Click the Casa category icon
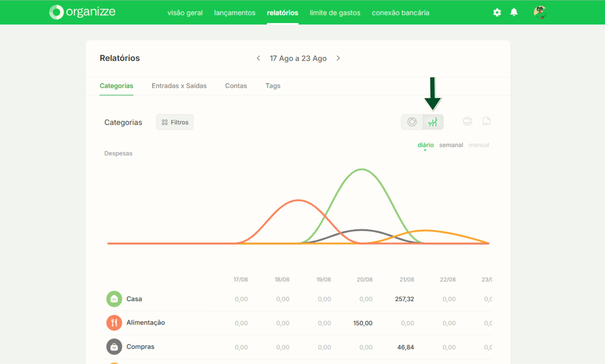This screenshot has width=605, height=364. [x=114, y=299]
